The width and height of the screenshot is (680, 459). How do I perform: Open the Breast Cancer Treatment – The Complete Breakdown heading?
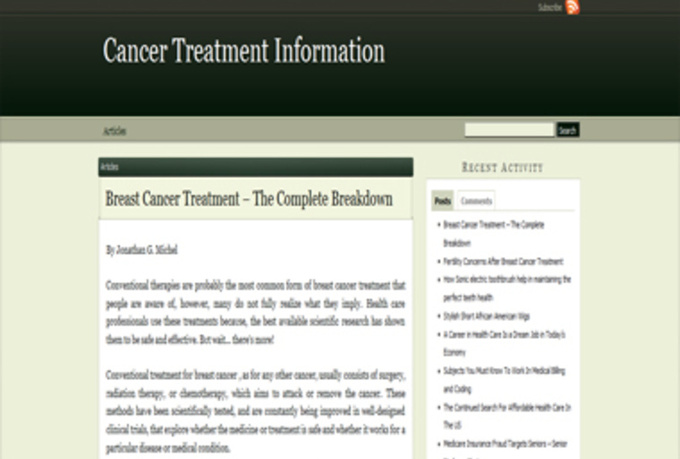[249, 199]
